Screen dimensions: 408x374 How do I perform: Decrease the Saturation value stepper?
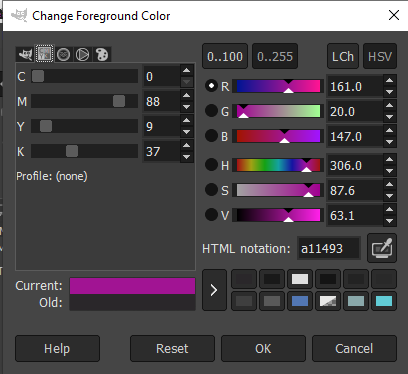tap(390, 196)
